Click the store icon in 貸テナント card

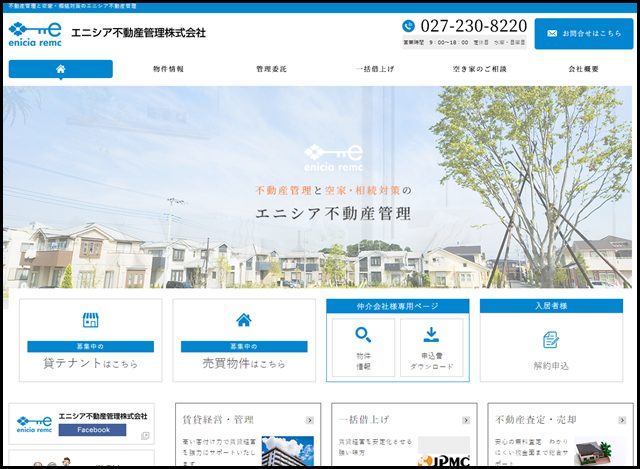click(90, 320)
